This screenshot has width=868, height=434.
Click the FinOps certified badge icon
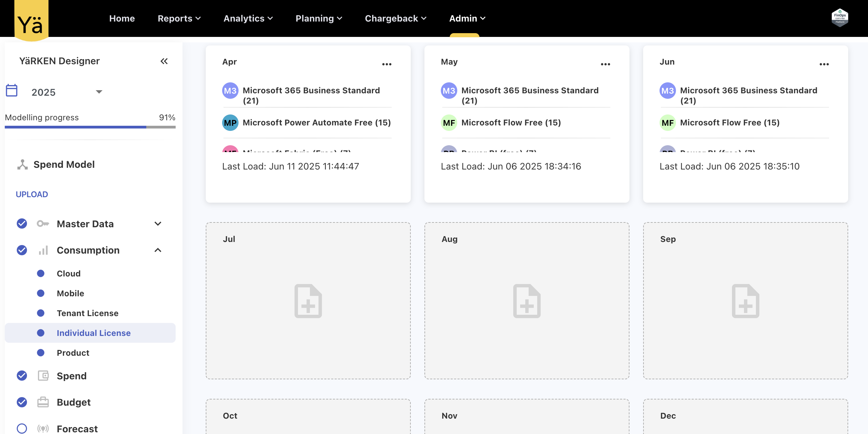click(840, 18)
